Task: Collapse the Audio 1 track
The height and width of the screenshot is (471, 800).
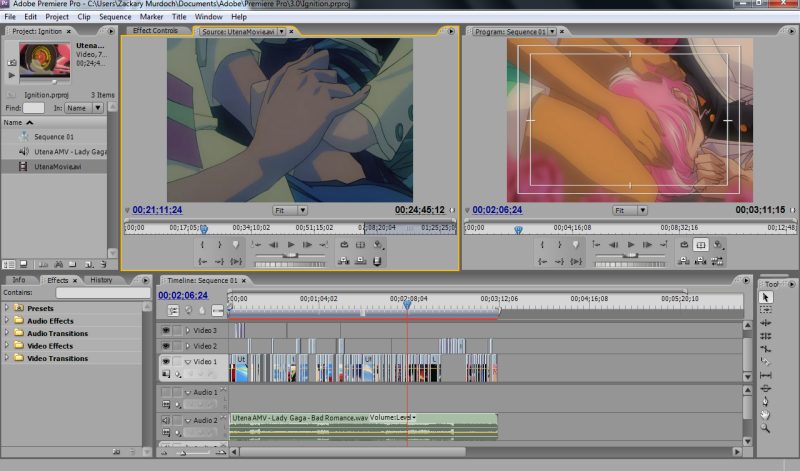Action: pos(188,393)
